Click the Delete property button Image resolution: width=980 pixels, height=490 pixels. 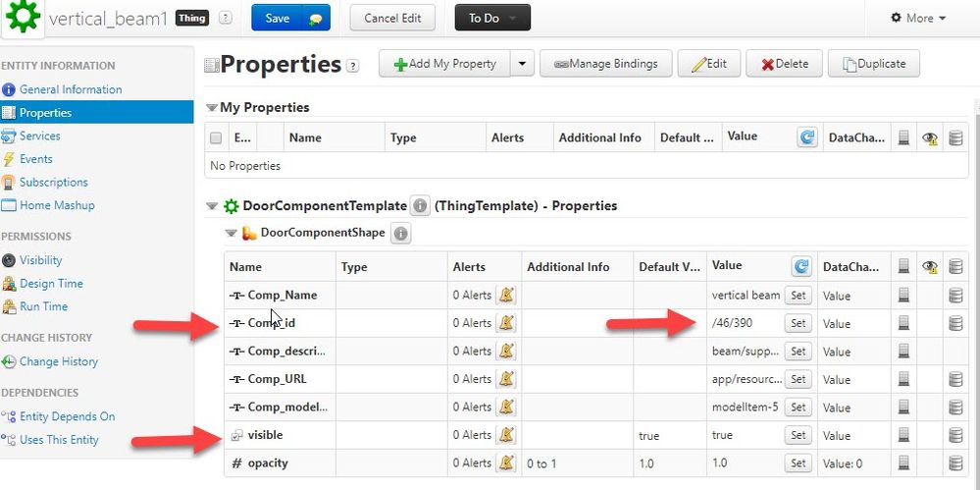(x=785, y=63)
